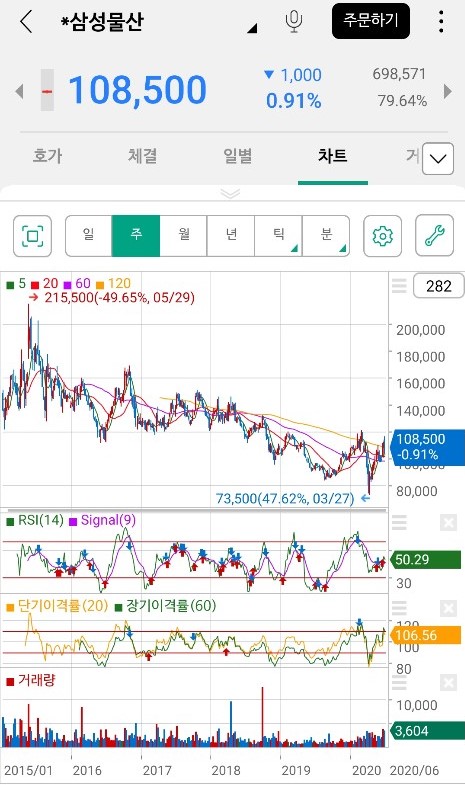Open the 틱 tick interval dropdown

point(278,236)
